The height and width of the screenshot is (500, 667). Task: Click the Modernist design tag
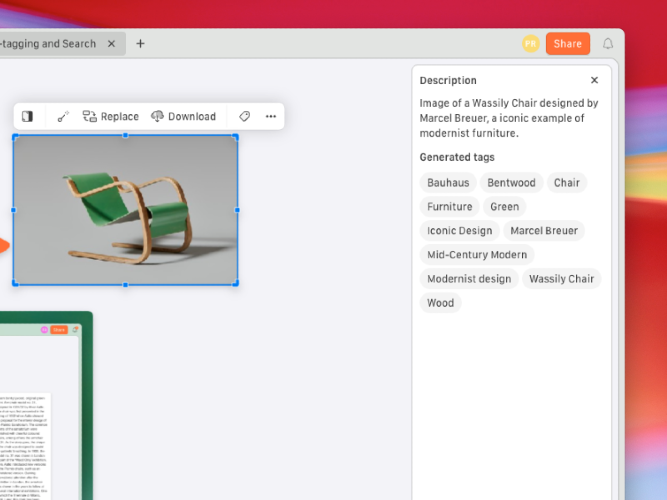click(469, 279)
